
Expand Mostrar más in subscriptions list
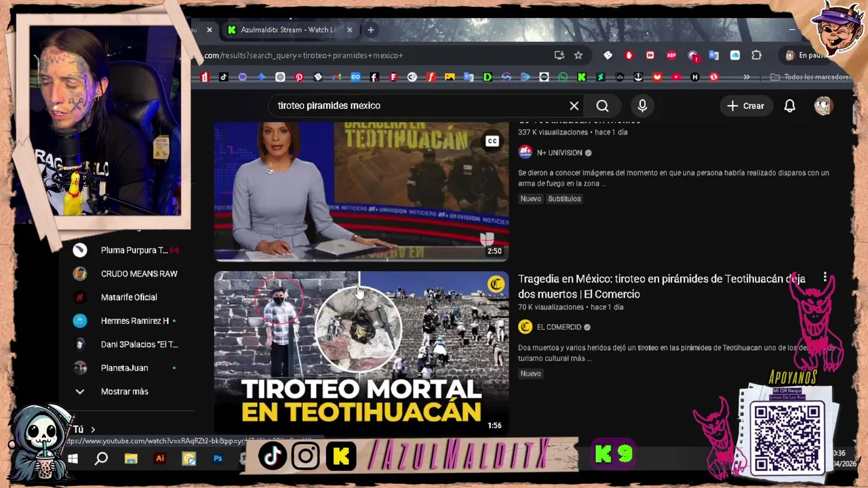click(124, 392)
